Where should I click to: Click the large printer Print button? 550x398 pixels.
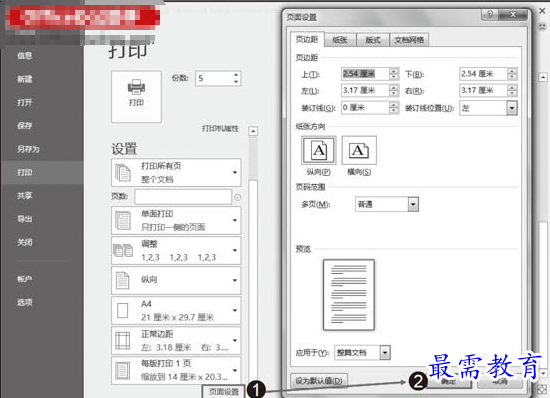(136, 96)
